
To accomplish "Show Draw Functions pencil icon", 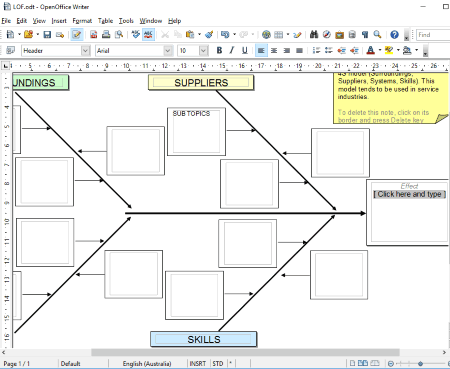I will [298, 34].
